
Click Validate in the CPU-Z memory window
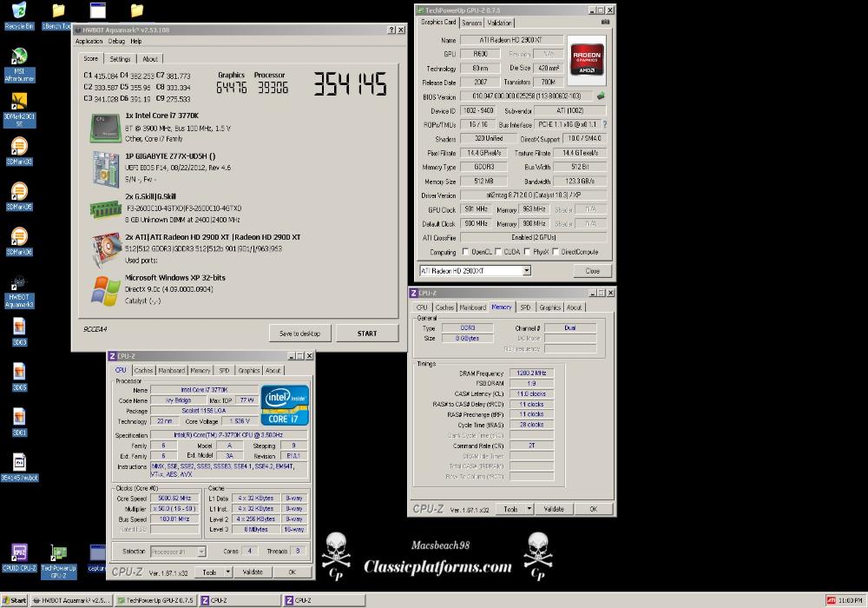point(554,509)
